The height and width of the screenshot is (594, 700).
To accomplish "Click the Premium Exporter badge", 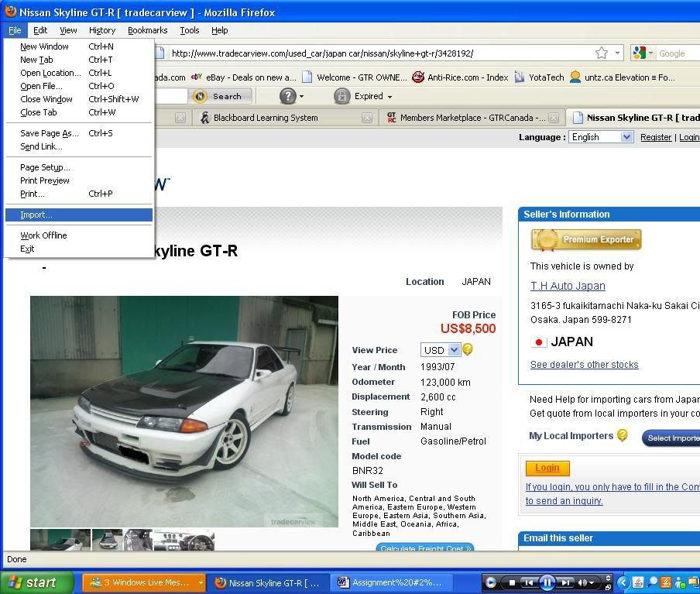I will tap(586, 240).
